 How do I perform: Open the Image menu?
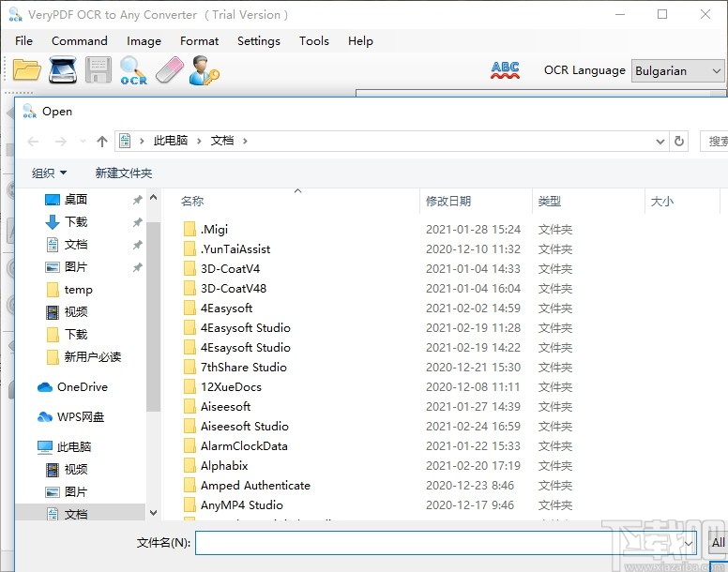[x=144, y=41]
